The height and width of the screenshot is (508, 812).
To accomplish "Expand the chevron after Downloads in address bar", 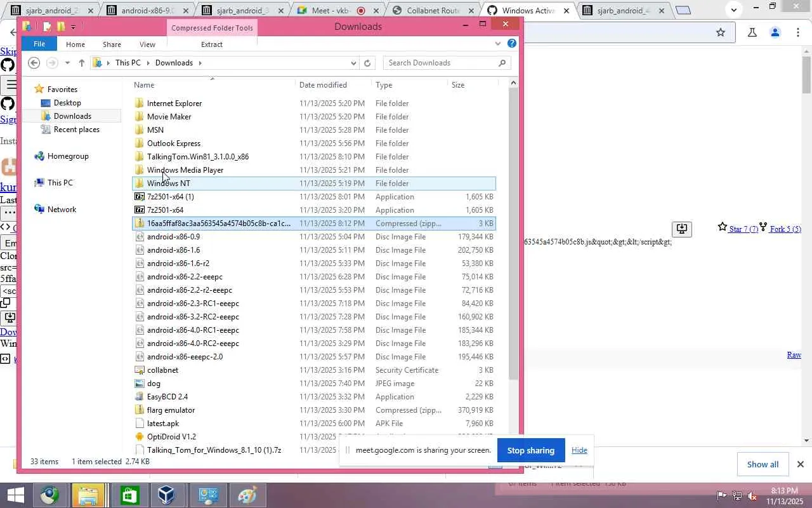I will [200, 63].
